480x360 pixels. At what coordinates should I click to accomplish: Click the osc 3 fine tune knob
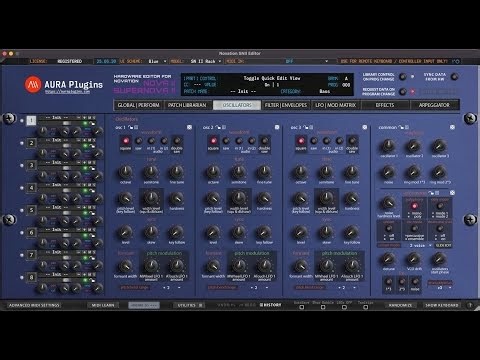(352, 172)
